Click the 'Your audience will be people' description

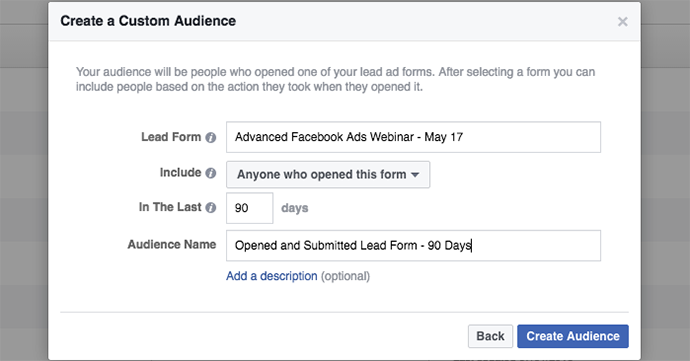(335, 79)
